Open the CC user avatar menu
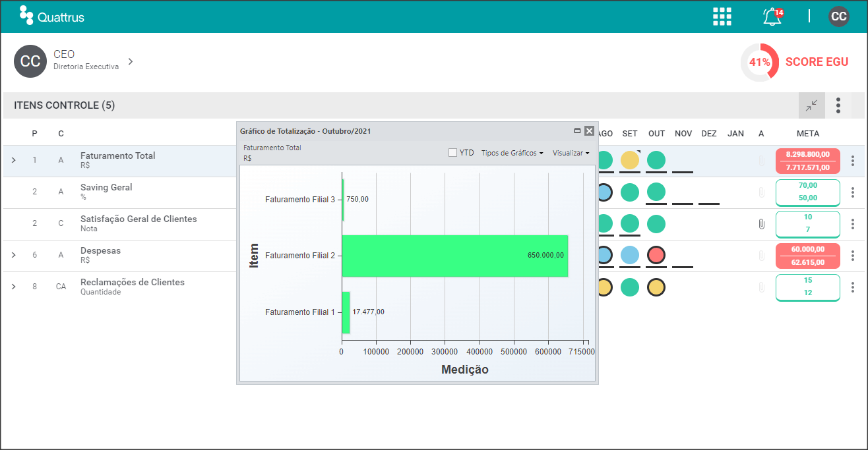The width and height of the screenshot is (868, 450). (x=839, y=16)
